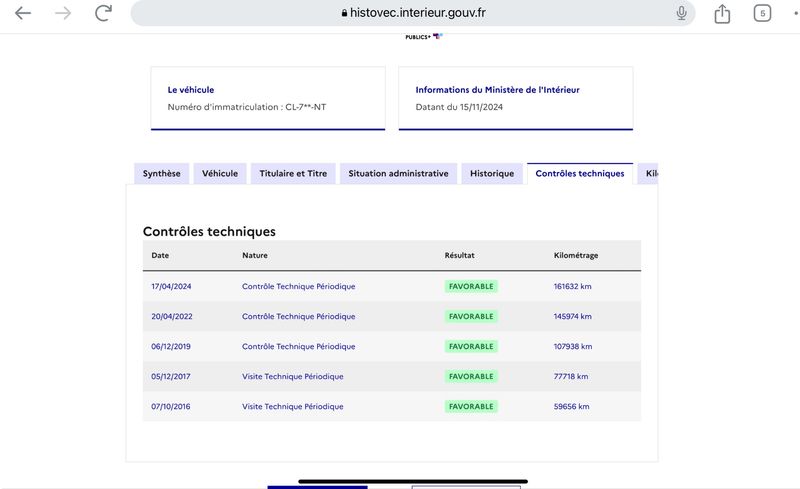Select the date 05/12/2017
The width and height of the screenshot is (800, 489).
(x=171, y=377)
